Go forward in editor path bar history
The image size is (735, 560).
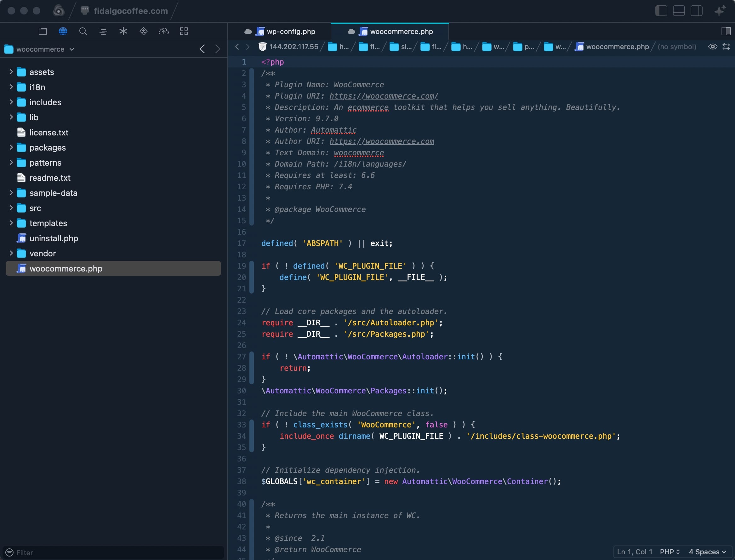coord(248,47)
